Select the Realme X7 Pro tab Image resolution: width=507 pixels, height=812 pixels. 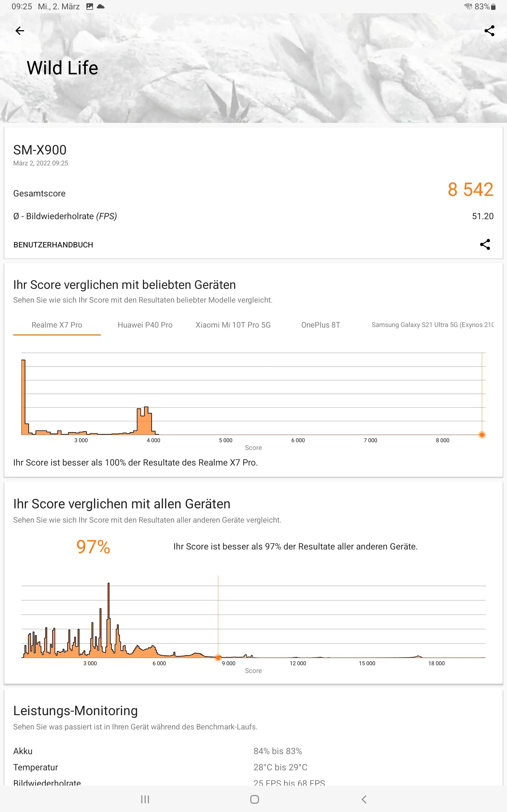(x=57, y=325)
